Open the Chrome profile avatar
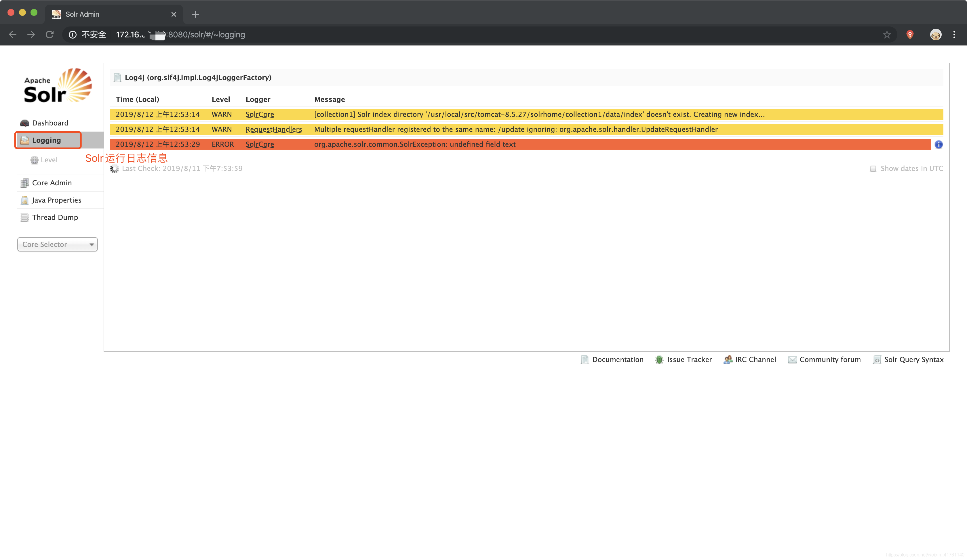 pos(936,35)
